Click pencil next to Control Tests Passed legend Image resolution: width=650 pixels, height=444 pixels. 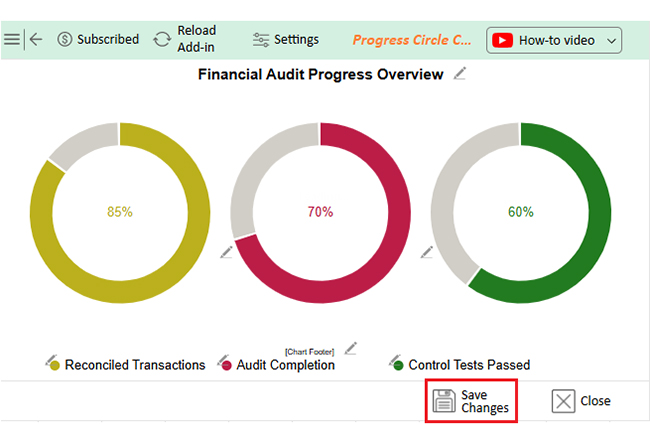[396, 359]
